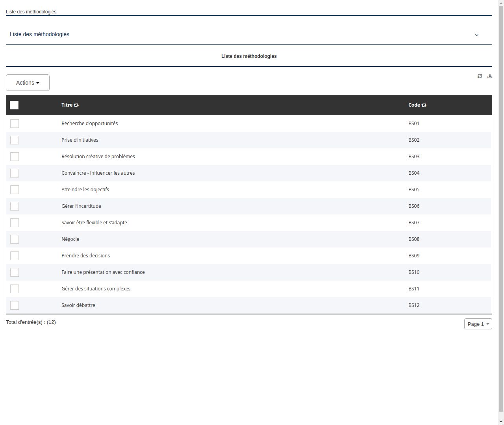Click the scrollbar down arrow
The width and height of the screenshot is (504, 425).
(501, 422)
